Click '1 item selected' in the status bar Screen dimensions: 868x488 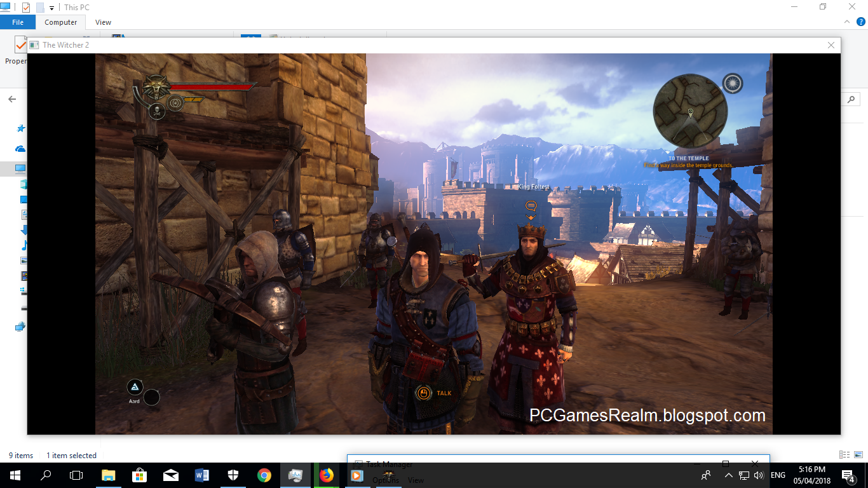point(71,456)
